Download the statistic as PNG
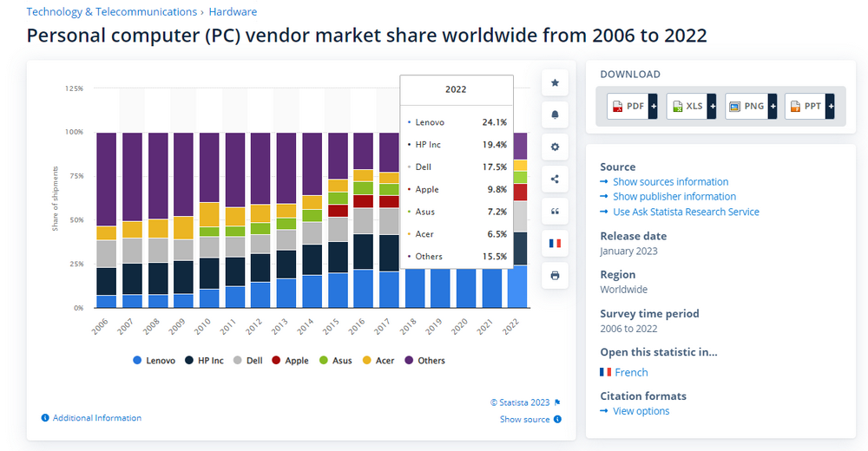 click(x=746, y=107)
